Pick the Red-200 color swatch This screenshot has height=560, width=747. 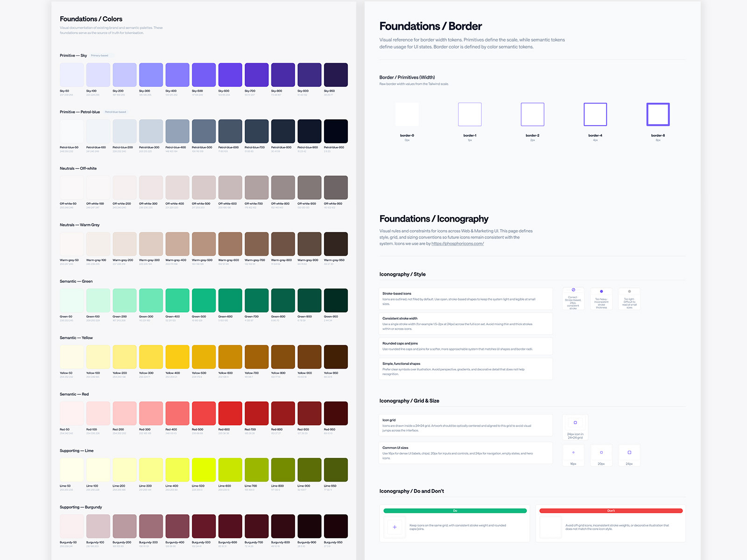(125, 413)
